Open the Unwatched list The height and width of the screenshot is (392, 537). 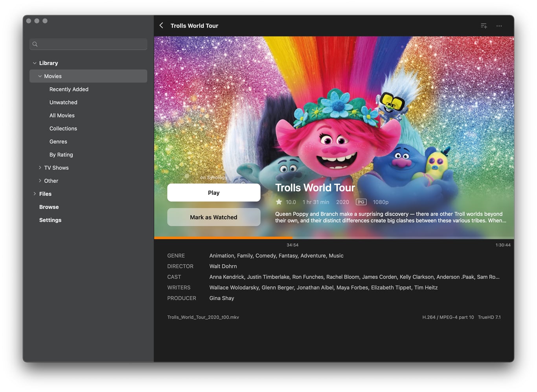pyautogui.click(x=63, y=102)
